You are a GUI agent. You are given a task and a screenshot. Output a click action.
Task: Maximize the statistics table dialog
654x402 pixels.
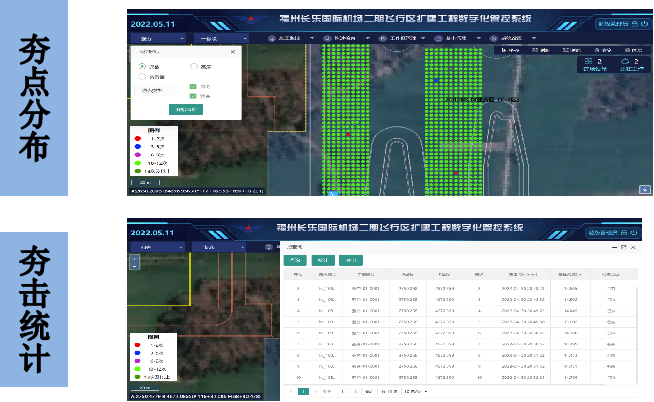623,246
